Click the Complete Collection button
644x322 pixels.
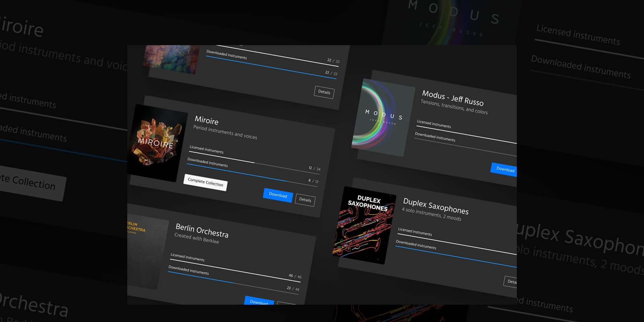coord(206,183)
